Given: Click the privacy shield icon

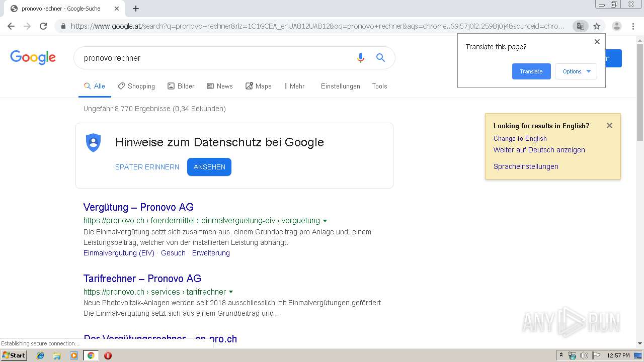Looking at the screenshot, I should [x=93, y=142].
